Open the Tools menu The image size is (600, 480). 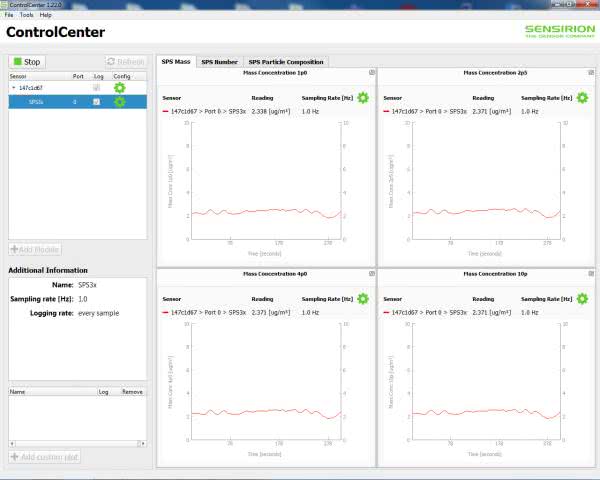click(x=26, y=15)
